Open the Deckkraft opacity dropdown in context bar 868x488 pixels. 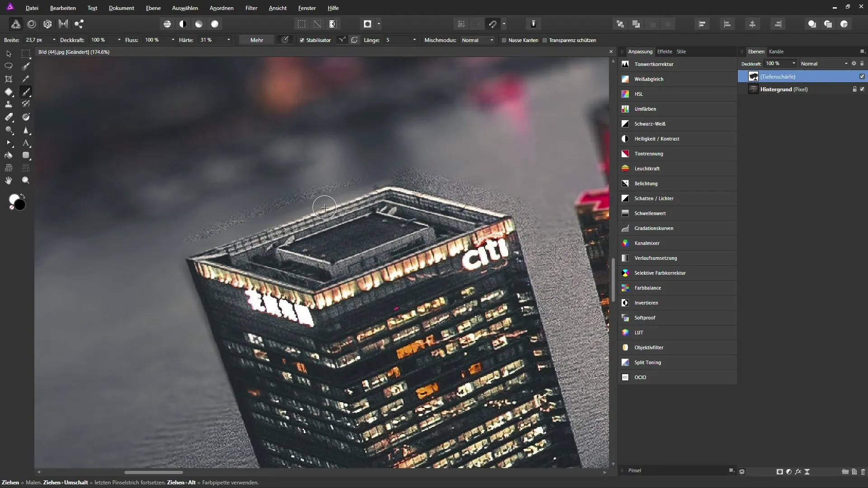pyautogui.click(x=119, y=40)
